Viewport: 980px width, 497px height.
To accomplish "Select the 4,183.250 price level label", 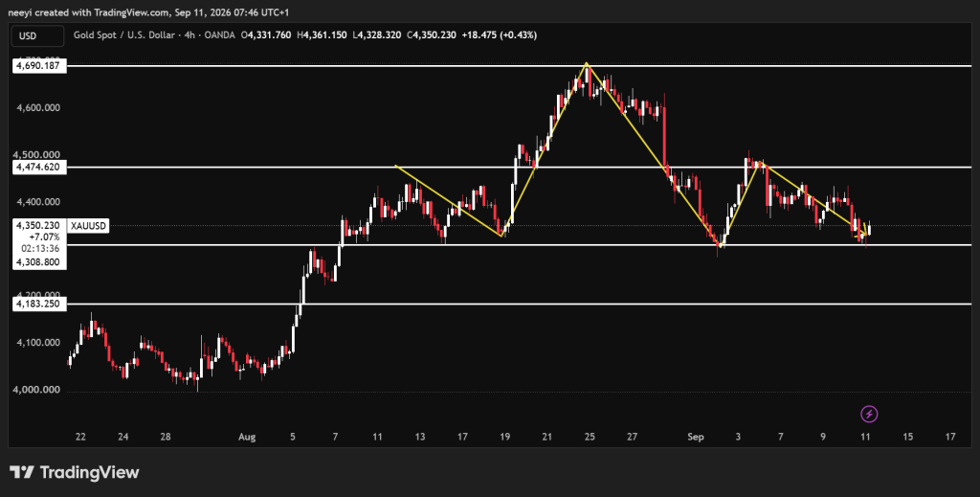I will pyautogui.click(x=40, y=304).
